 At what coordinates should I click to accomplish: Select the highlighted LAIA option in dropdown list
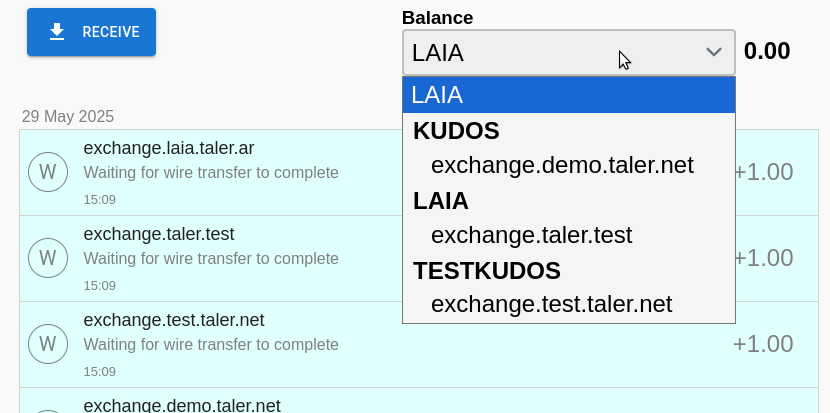(568, 95)
